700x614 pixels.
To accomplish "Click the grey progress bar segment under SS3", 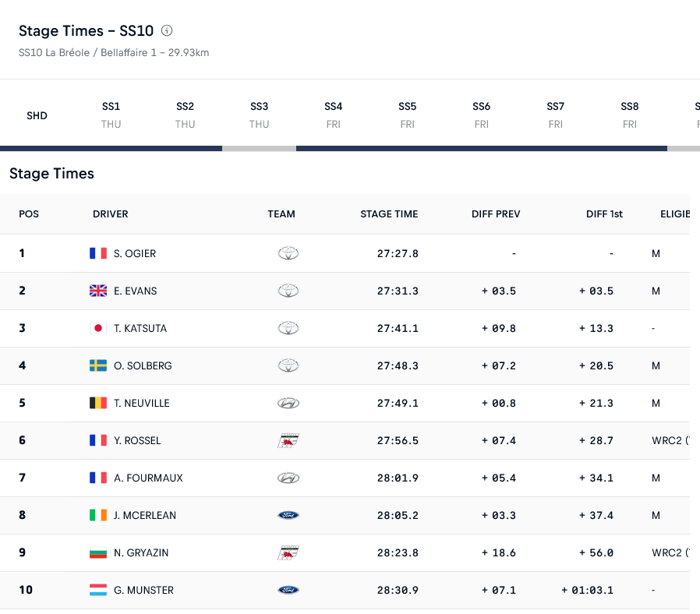I will coord(259,148).
